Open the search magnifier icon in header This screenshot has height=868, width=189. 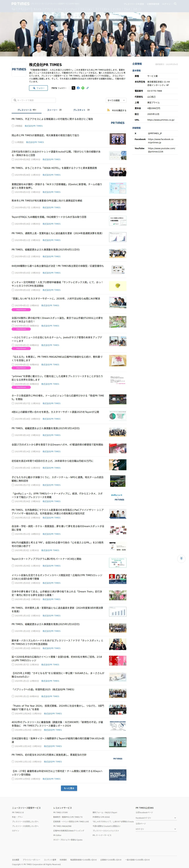175,4
